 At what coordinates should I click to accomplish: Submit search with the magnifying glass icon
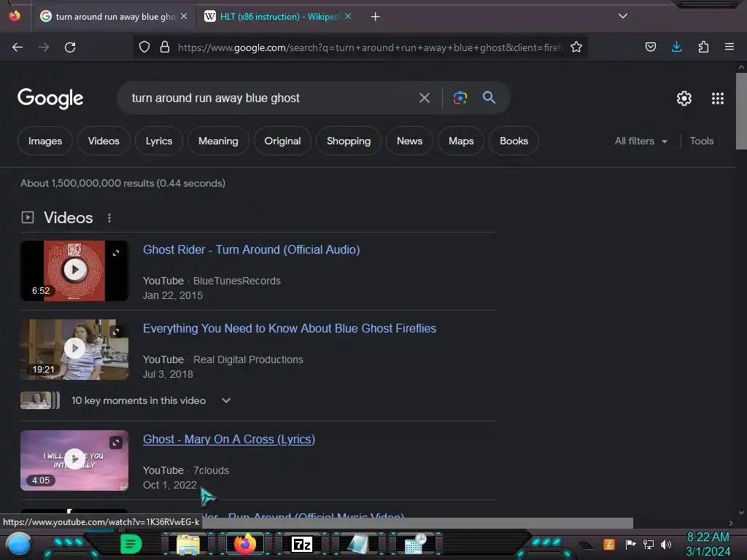coord(489,98)
